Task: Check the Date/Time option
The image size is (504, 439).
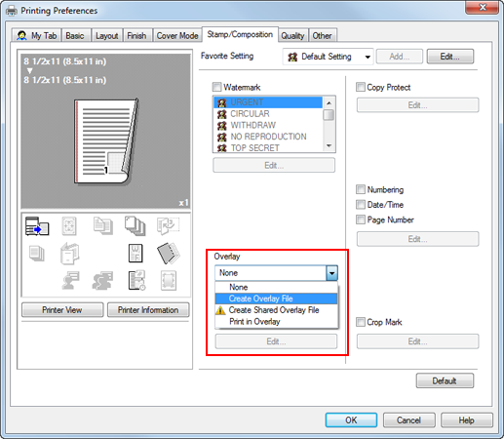Action: coord(361,205)
